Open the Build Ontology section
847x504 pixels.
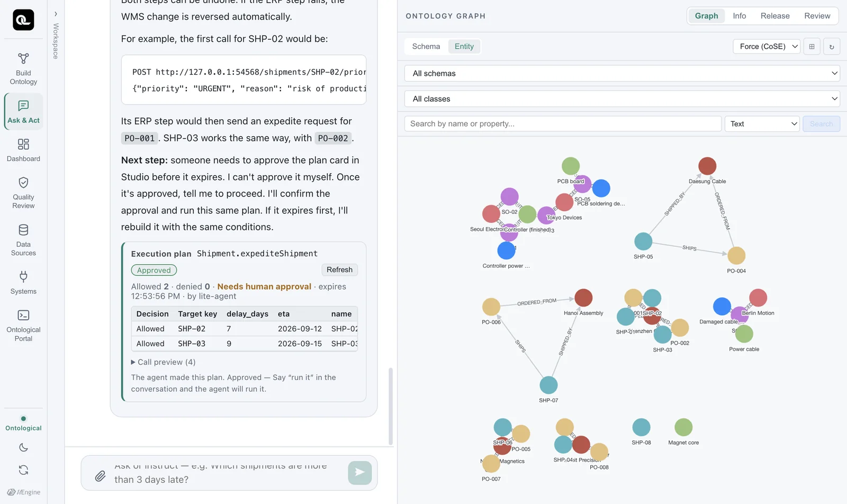pyautogui.click(x=23, y=69)
